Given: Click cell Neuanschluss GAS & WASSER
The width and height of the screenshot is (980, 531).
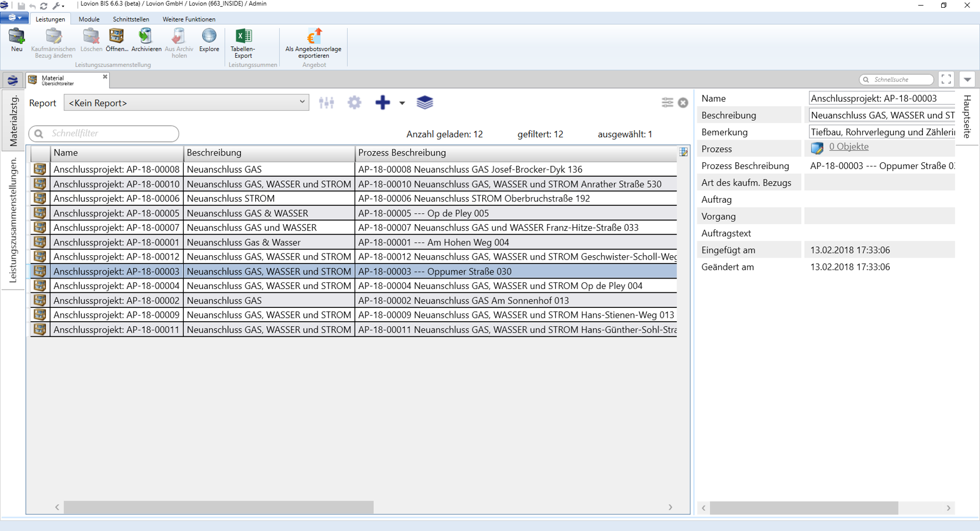Looking at the screenshot, I should [x=269, y=213].
